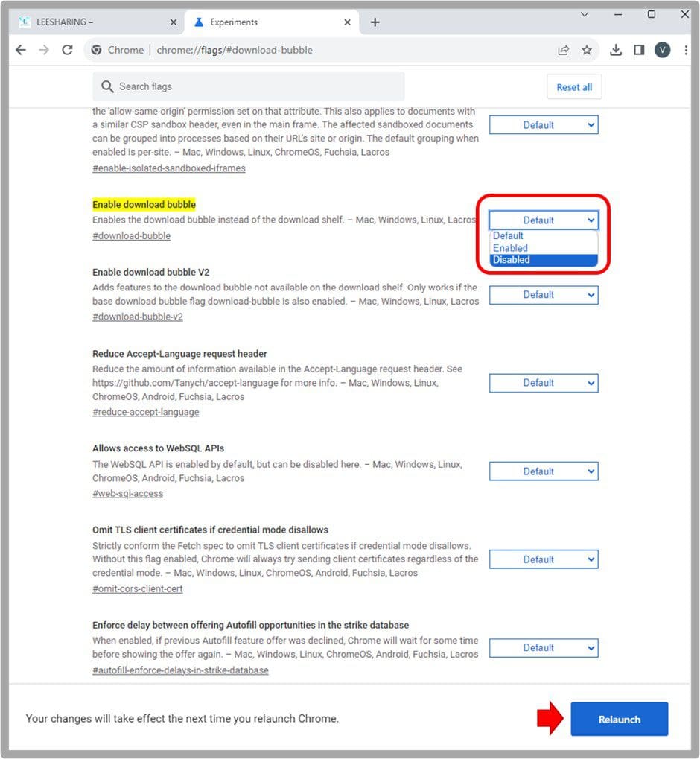
Task: Open the WebSQL APIs Default dropdown
Action: click(x=544, y=471)
